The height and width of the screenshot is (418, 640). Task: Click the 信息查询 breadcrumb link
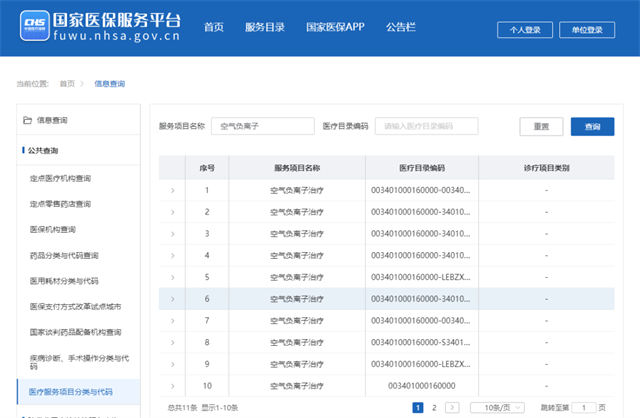click(109, 84)
